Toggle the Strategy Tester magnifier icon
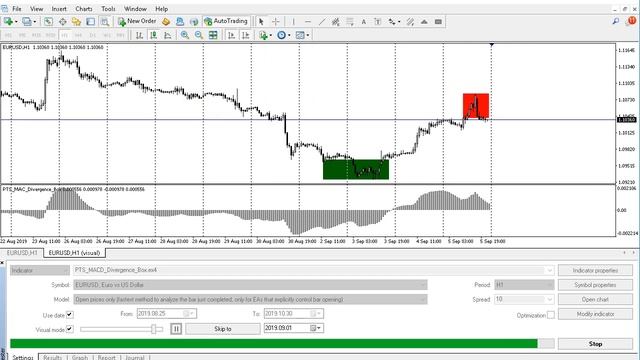 click(104, 22)
